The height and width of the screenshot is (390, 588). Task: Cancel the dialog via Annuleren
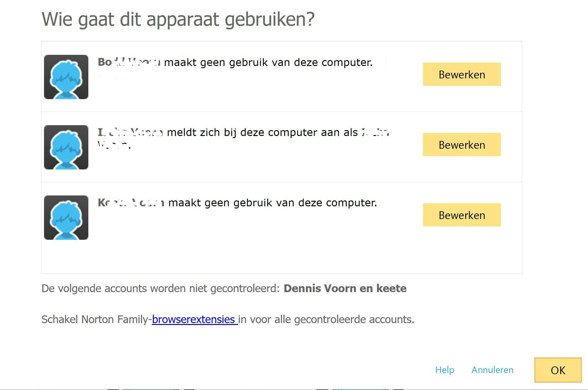point(492,370)
